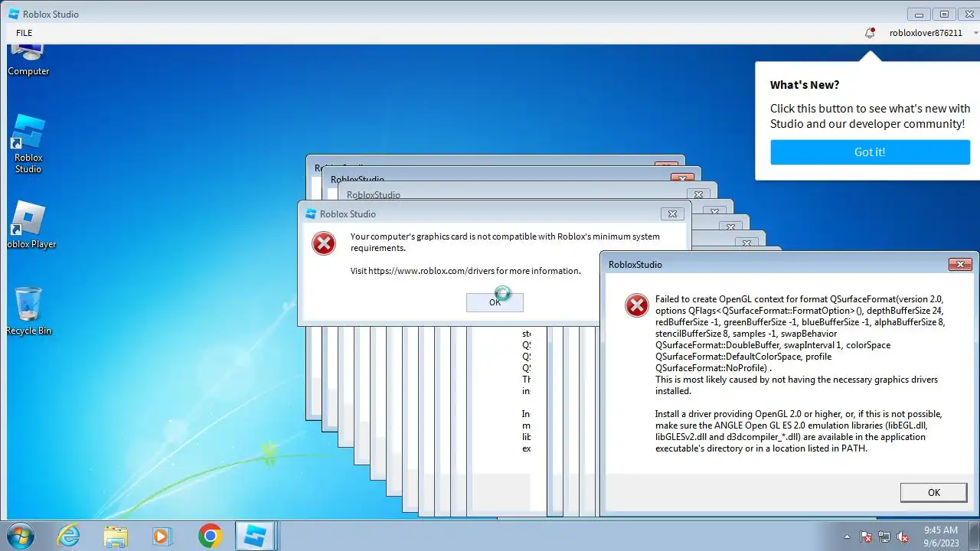The image size is (980, 551).
Task: Click the red error icon in graphics card dialog
Action: coord(324,243)
